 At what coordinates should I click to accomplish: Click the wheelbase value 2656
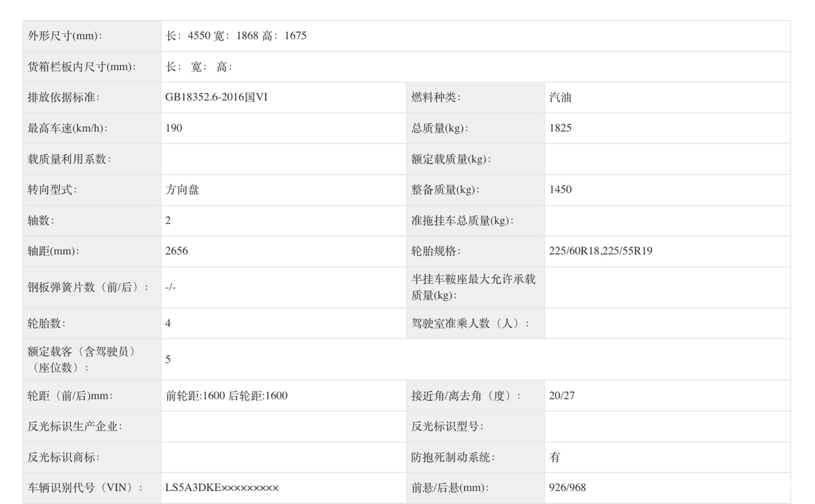(x=177, y=251)
